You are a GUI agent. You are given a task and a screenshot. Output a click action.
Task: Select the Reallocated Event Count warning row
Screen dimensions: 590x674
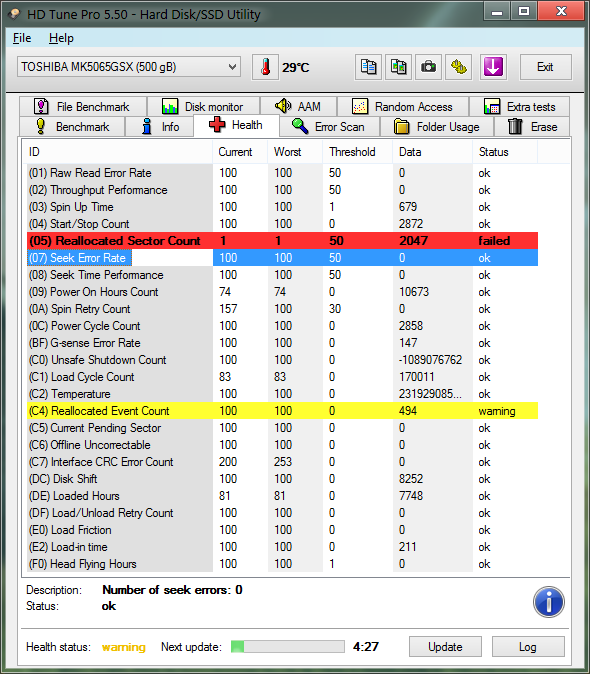(282, 411)
